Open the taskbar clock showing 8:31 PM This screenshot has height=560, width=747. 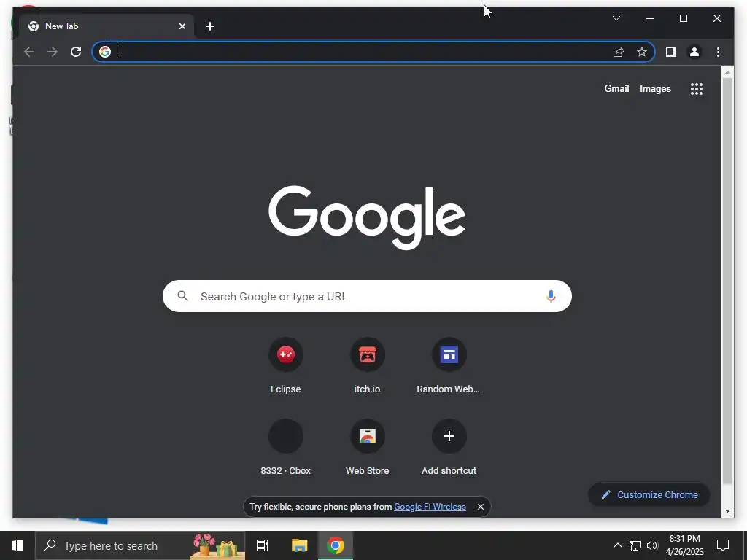684,545
